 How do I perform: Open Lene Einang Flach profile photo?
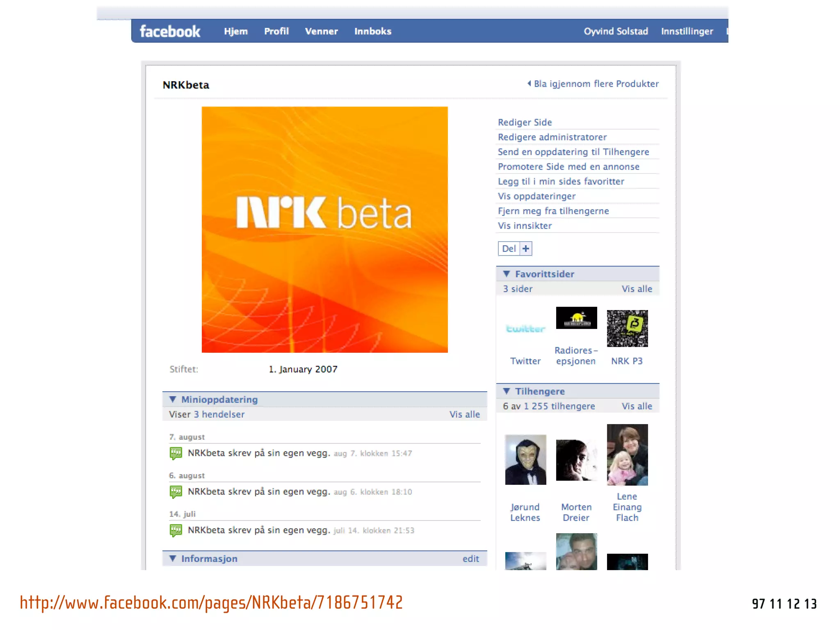point(628,455)
